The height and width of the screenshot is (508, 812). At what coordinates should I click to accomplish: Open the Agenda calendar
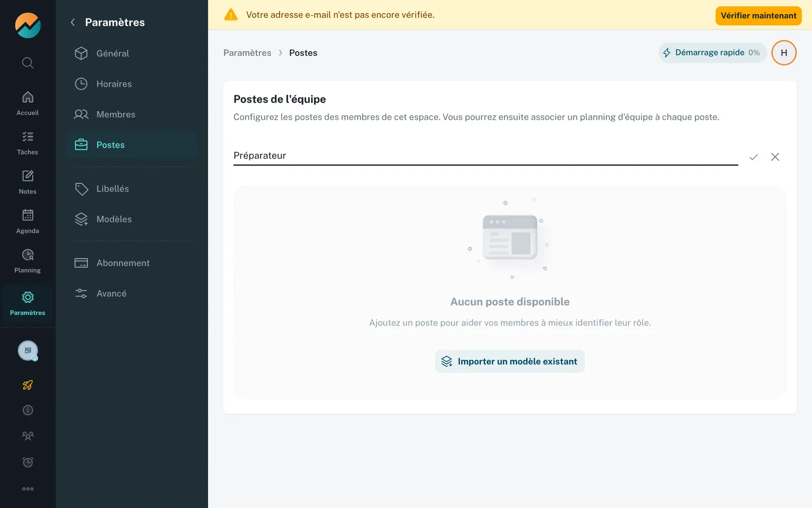(27, 222)
